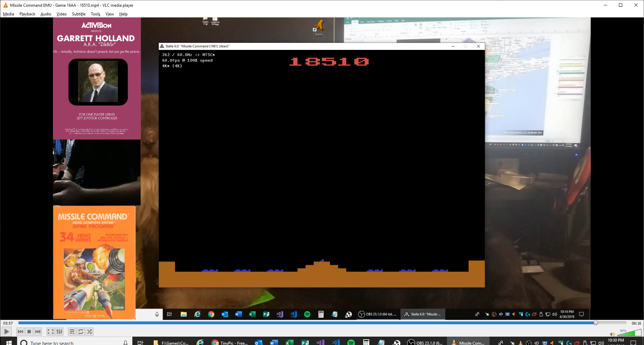644x345 pixels.
Task: Toggle random shuffle playback button
Action: pos(89,332)
